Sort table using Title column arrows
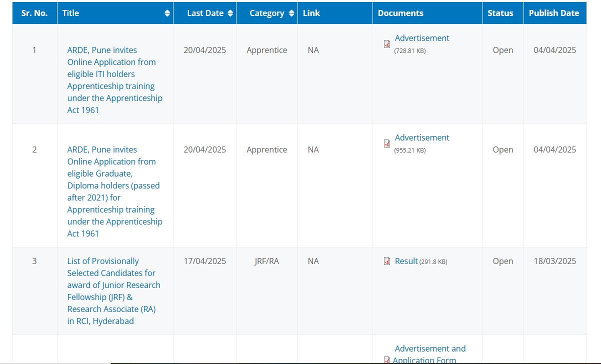The width and height of the screenshot is (601, 364). (x=167, y=13)
